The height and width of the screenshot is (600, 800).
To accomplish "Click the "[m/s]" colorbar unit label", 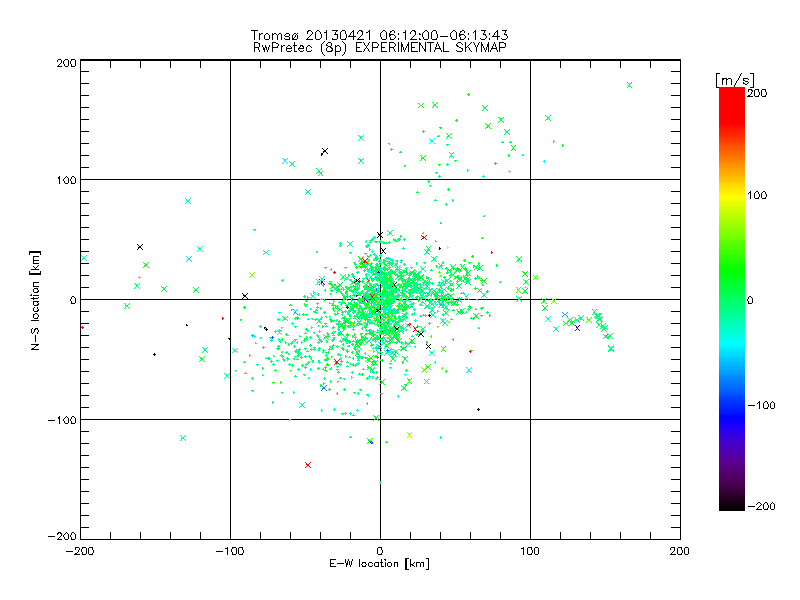I will 735,80.
